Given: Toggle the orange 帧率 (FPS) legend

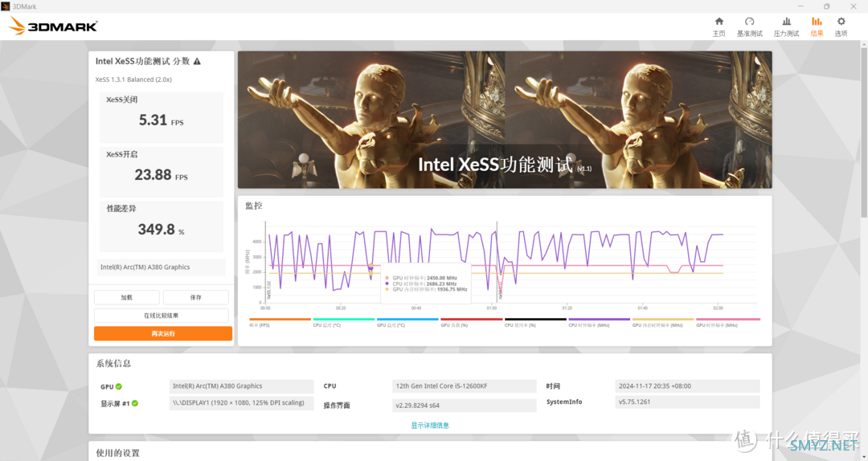Looking at the screenshot, I should point(280,322).
